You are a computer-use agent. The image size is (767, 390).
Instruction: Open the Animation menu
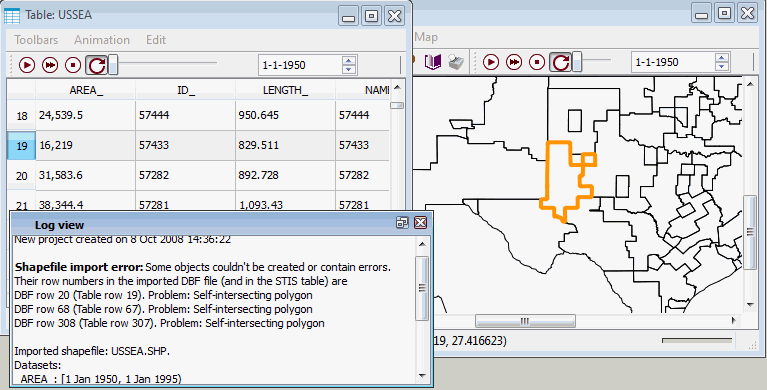102,40
